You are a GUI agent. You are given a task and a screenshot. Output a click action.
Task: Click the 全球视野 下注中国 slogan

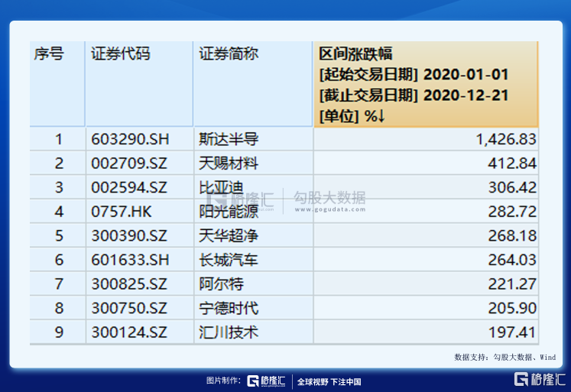[329, 381]
